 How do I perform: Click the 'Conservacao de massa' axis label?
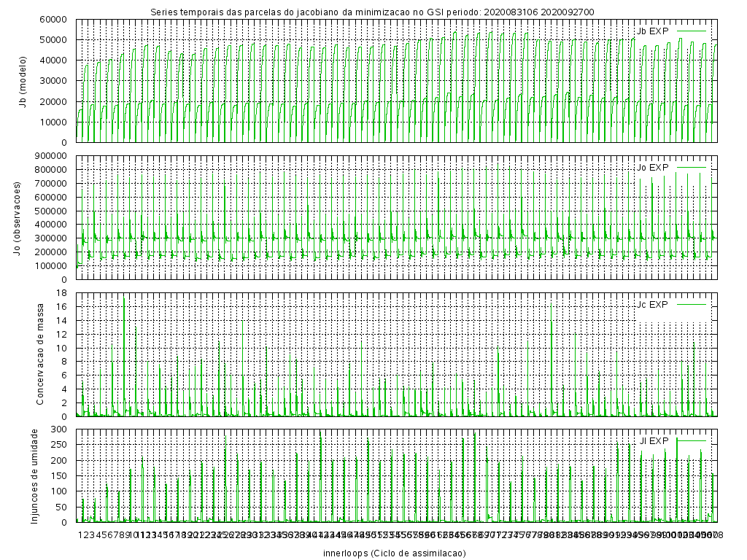(41, 354)
